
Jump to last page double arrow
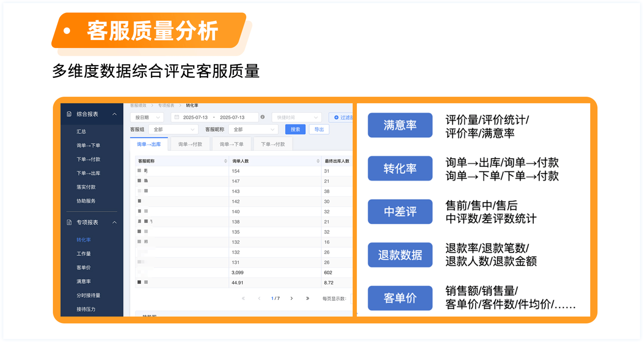click(x=307, y=298)
